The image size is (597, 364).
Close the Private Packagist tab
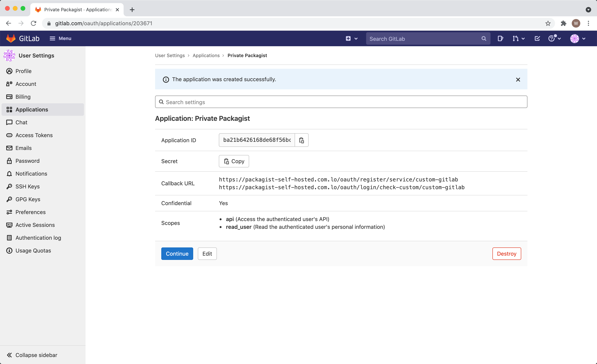pyautogui.click(x=117, y=10)
